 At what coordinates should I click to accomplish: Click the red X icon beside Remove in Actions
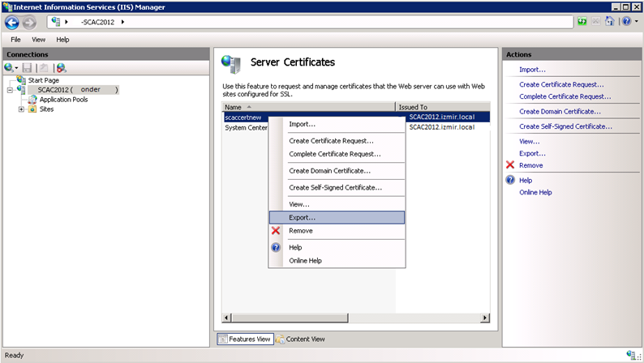click(x=510, y=164)
